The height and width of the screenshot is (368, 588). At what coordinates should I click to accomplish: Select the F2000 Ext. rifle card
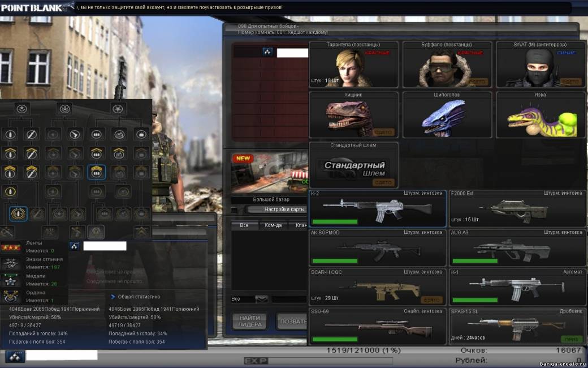point(517,208)
